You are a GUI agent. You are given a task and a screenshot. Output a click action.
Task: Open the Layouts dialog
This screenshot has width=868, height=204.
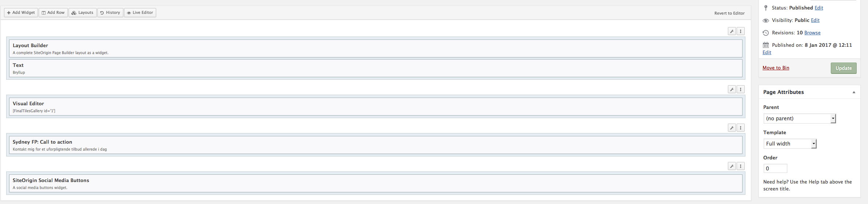82,12
